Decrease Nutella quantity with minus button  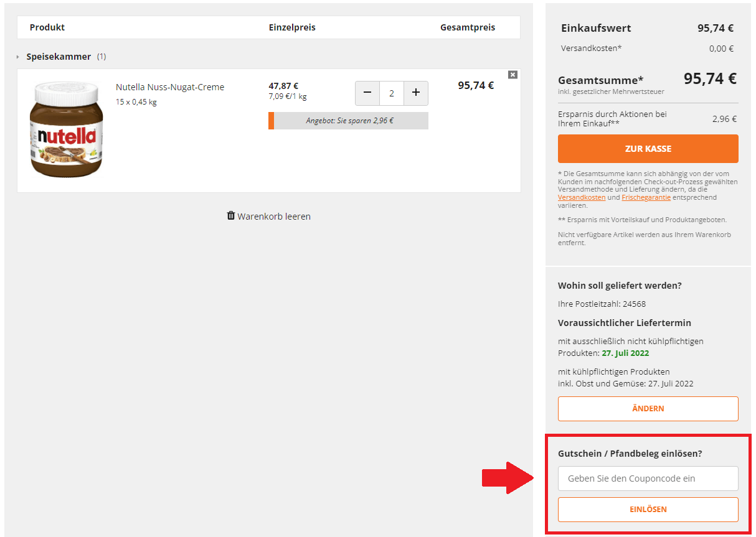[x=367, y=93]
